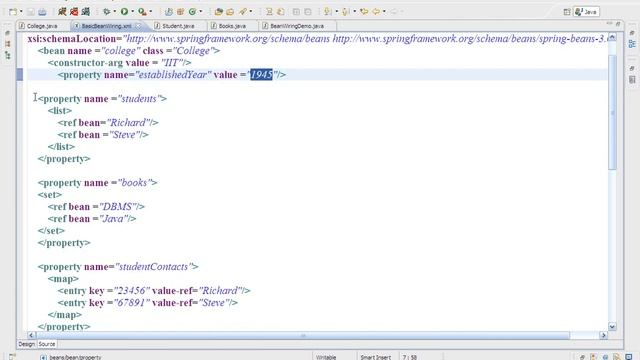Screen dimensions: 640x360
Task: Click the Next Annotation icon
Action: (x=328, y=12)
